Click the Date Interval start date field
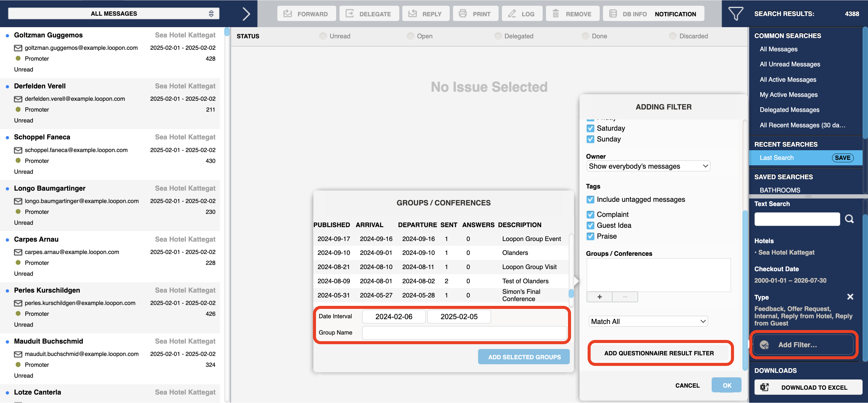This screenshot has width=868, height=403. point(394,316)
